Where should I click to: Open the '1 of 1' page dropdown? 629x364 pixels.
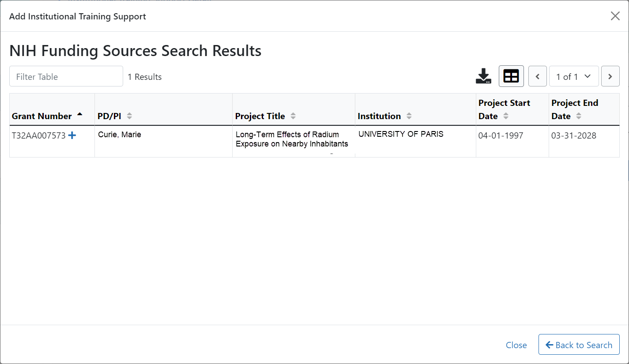pos(574,76)
